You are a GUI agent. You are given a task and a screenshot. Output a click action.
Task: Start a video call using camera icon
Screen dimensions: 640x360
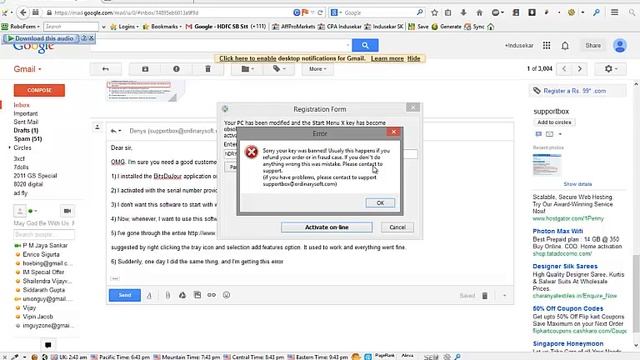tap(67, 211)
